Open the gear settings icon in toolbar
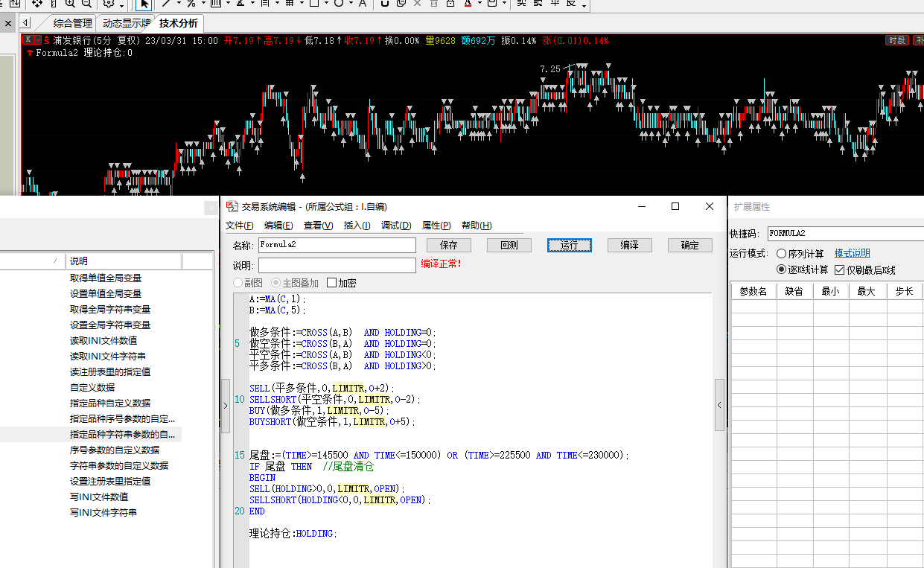924x568 pixels. 109,4
